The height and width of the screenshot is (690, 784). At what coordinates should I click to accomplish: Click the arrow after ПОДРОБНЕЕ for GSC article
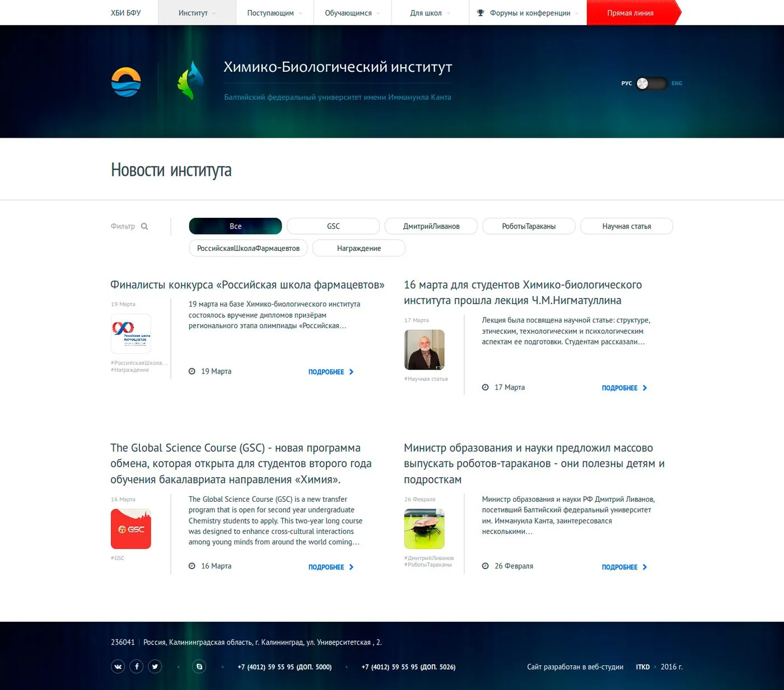coord(351,567)
